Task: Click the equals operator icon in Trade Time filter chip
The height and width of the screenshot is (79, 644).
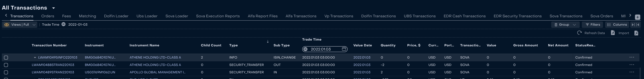Action: pos(63,24)
